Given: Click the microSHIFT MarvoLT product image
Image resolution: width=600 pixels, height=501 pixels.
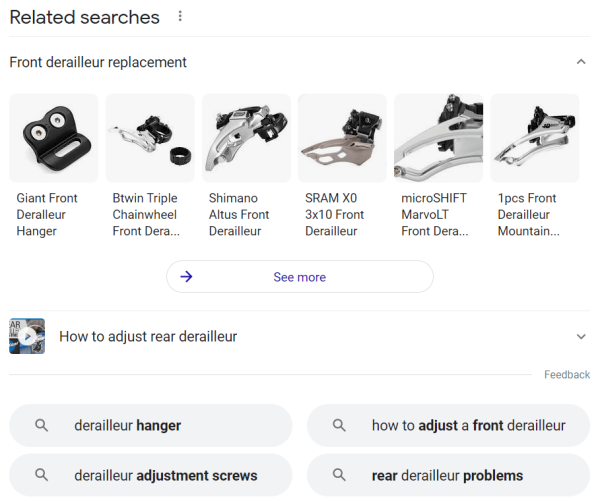Looking at the screenshot, I should (438, 138).
